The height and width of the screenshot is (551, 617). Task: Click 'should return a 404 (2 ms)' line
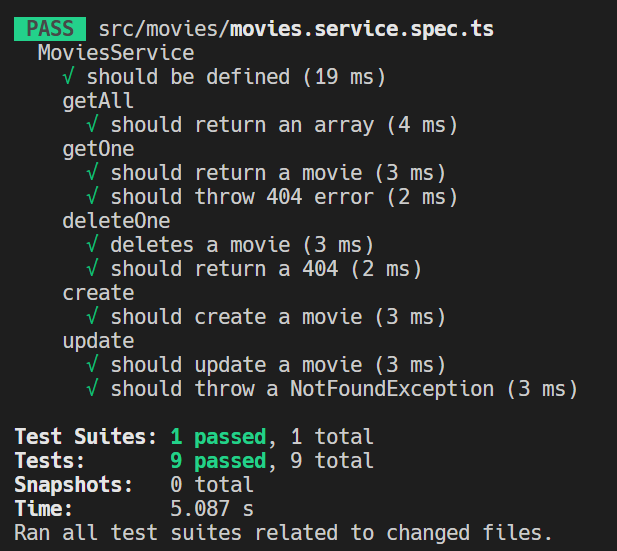coord(266,269)
